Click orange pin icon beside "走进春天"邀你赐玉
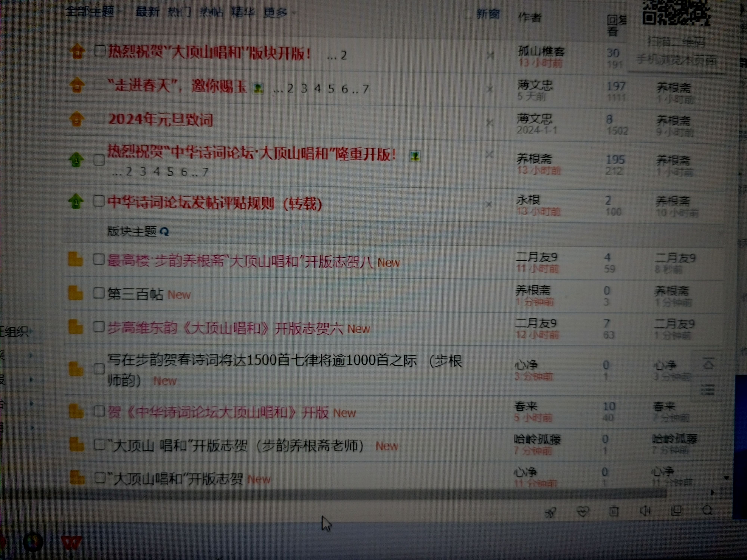 pos(77,85)
